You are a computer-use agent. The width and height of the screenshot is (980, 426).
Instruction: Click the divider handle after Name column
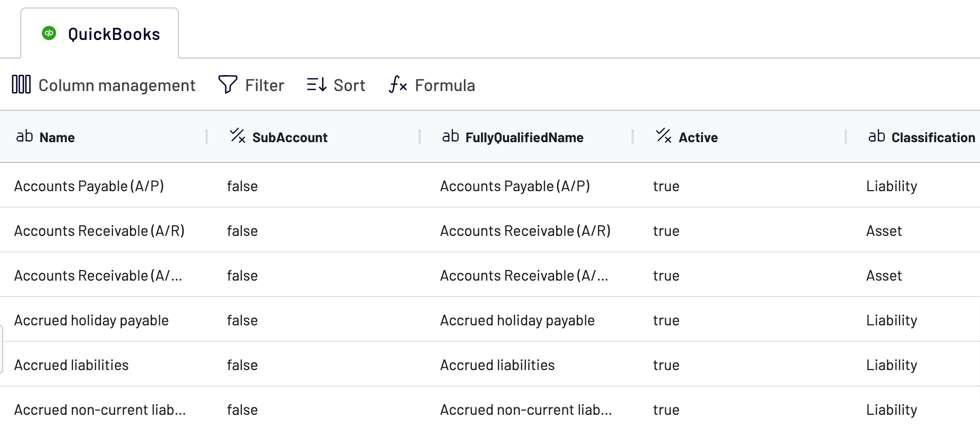pos(207,136)
